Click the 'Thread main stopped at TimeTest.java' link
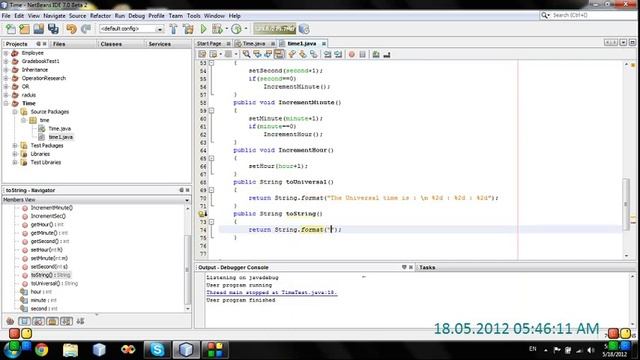 click(x=271, y=293)
